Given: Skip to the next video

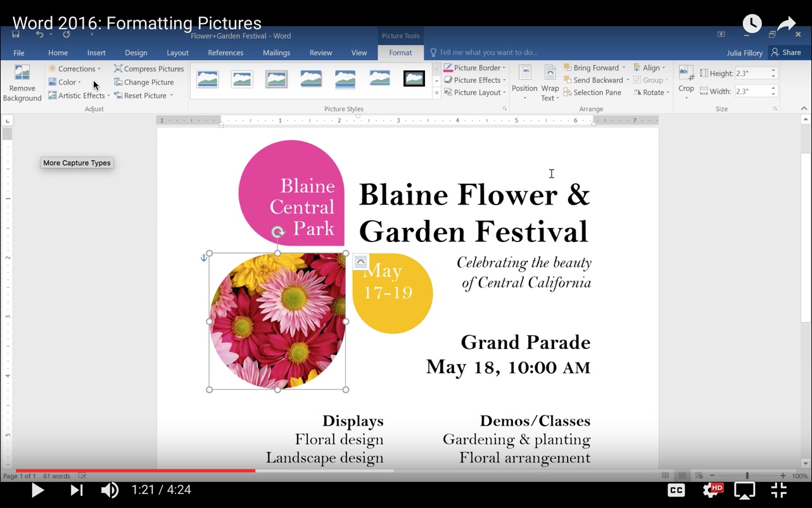Looking at the screenshot, I should [x=76, y=490].
